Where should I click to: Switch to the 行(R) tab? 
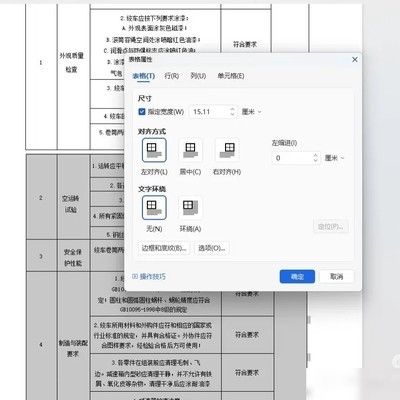172,76
